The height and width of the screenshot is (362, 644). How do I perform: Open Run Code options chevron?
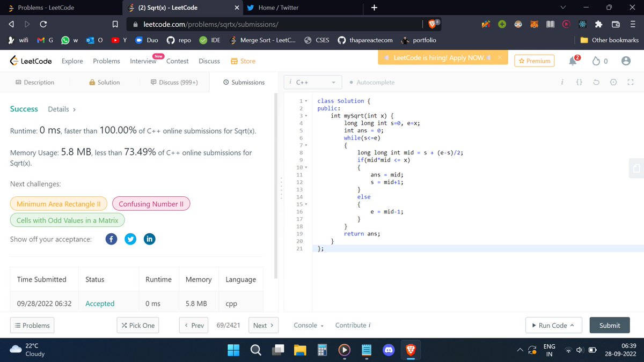point(572,326)
